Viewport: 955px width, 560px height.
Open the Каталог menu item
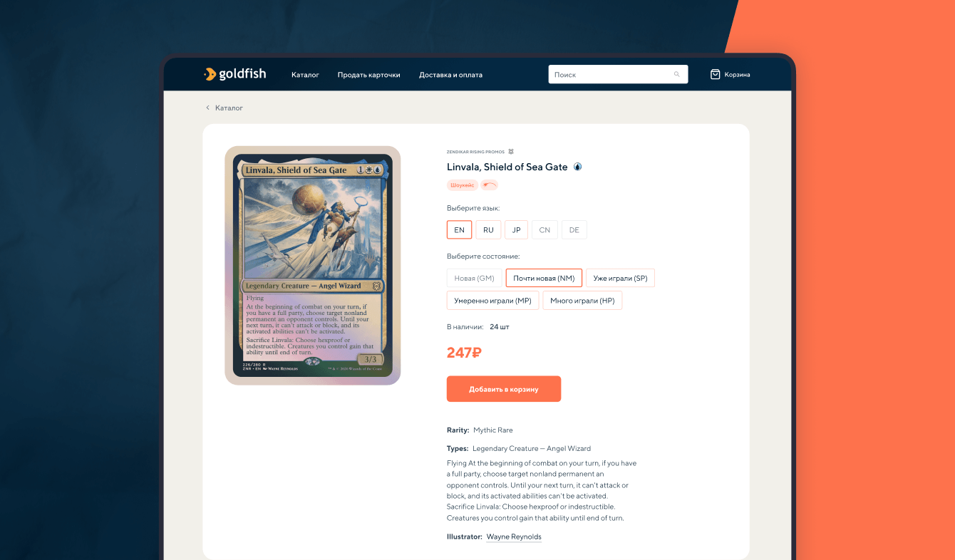point(305,75)
